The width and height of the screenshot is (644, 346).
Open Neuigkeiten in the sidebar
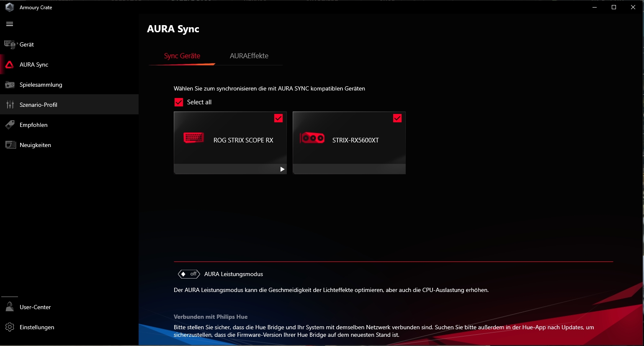click(70, 145)
